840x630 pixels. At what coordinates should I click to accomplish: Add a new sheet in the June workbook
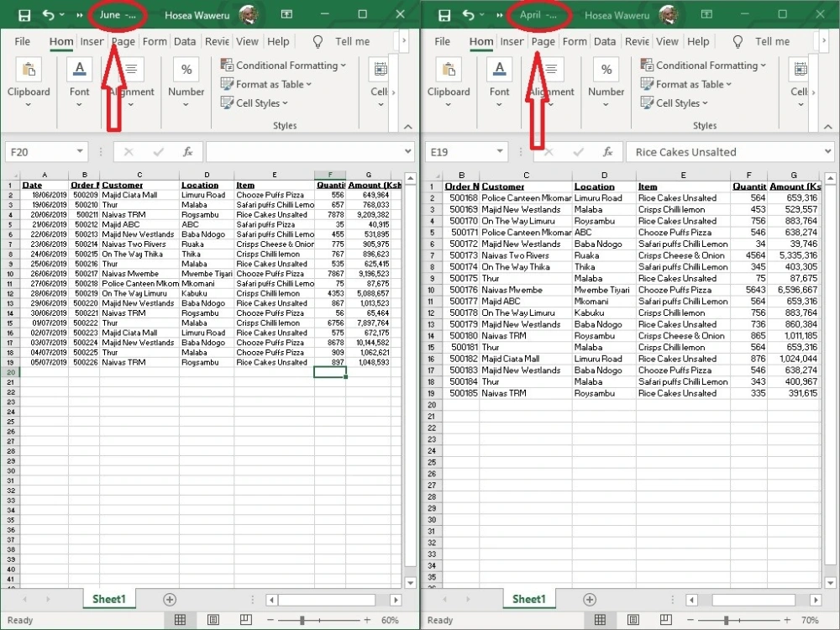coord(170,599)
